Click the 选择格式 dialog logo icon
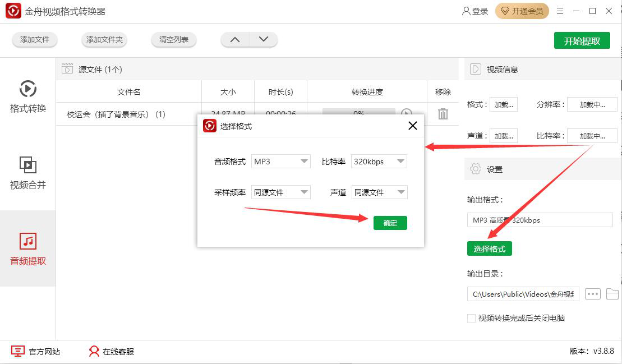Viewport: 622px width, 364px height. 209,126
